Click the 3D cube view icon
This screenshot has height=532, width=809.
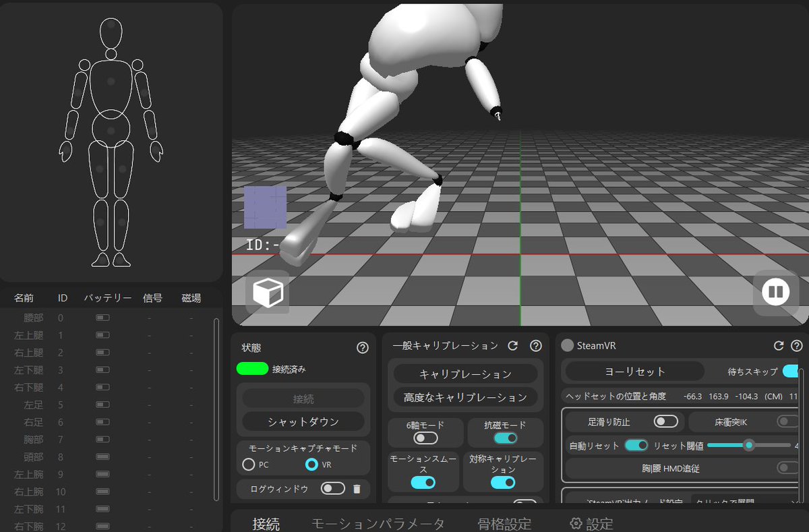coord(267,293)
